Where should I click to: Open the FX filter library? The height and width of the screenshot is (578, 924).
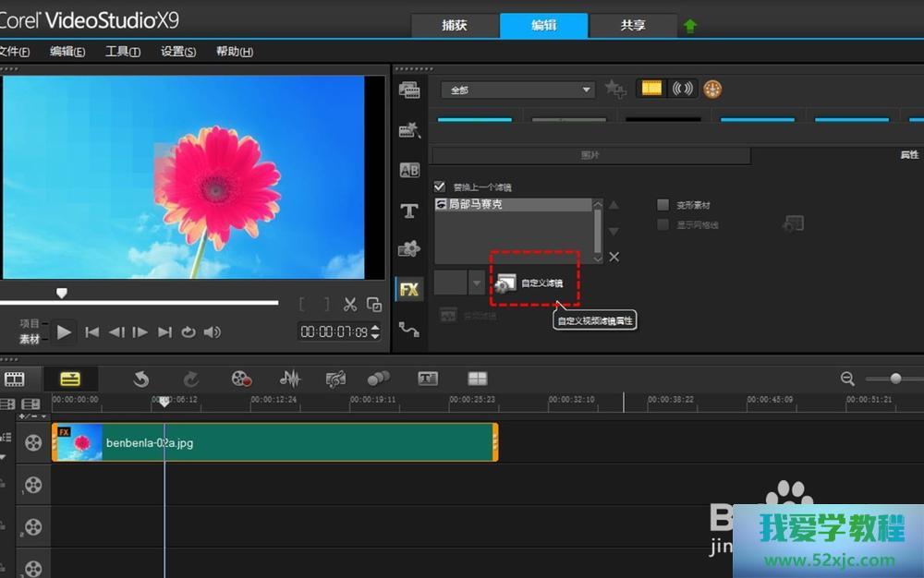(408, 289)
